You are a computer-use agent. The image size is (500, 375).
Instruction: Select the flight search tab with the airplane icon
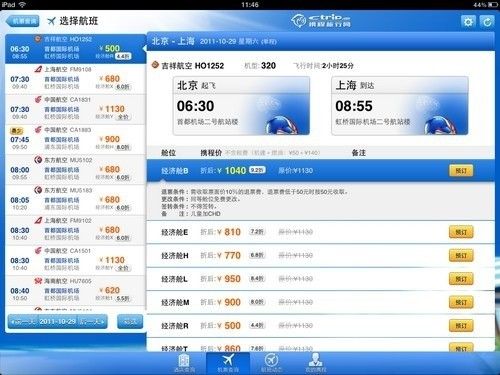228,363
